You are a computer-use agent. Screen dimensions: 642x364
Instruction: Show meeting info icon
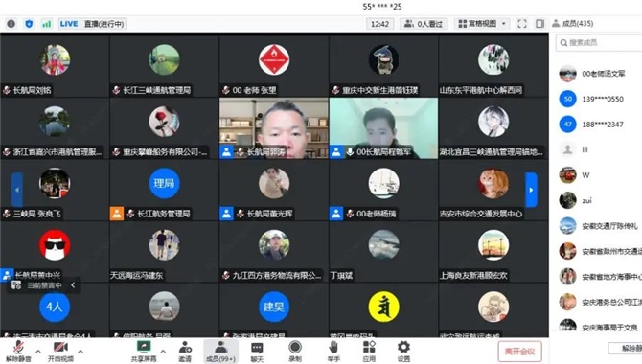coord(11,24)
